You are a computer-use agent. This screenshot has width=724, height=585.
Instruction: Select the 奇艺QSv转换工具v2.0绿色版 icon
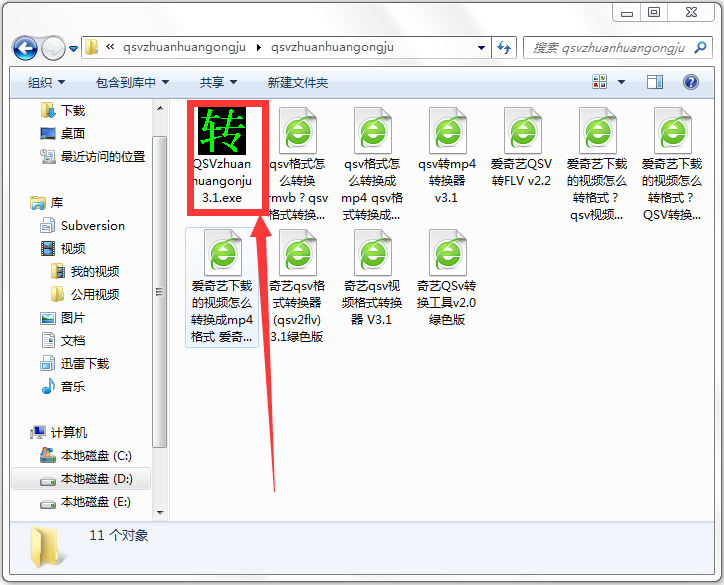tap(447, 253)
